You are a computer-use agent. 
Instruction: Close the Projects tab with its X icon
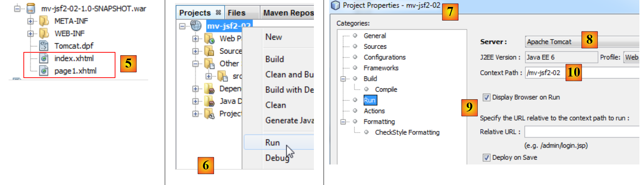point(218,13)
